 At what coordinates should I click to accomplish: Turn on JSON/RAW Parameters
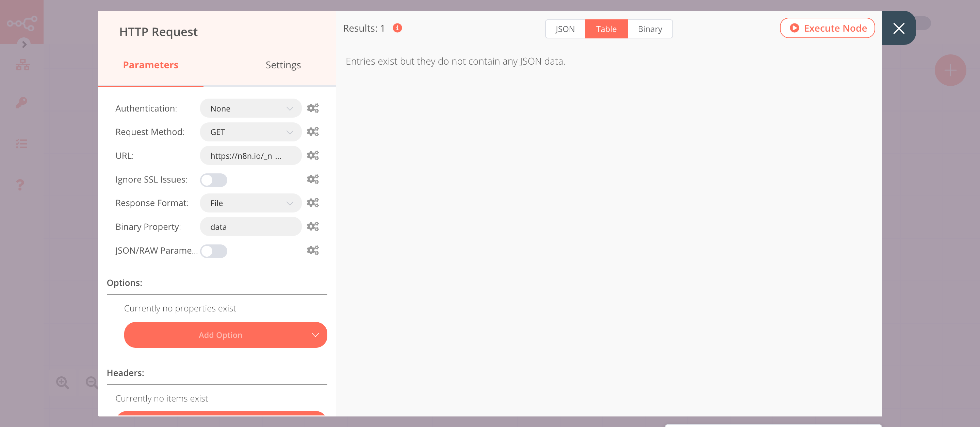213,251
